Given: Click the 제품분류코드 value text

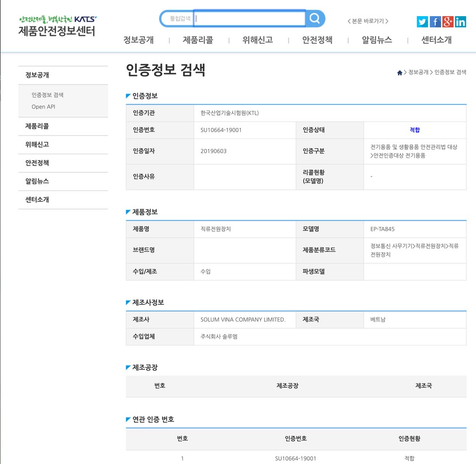Looking at the screenshot, I should point(415,250).
